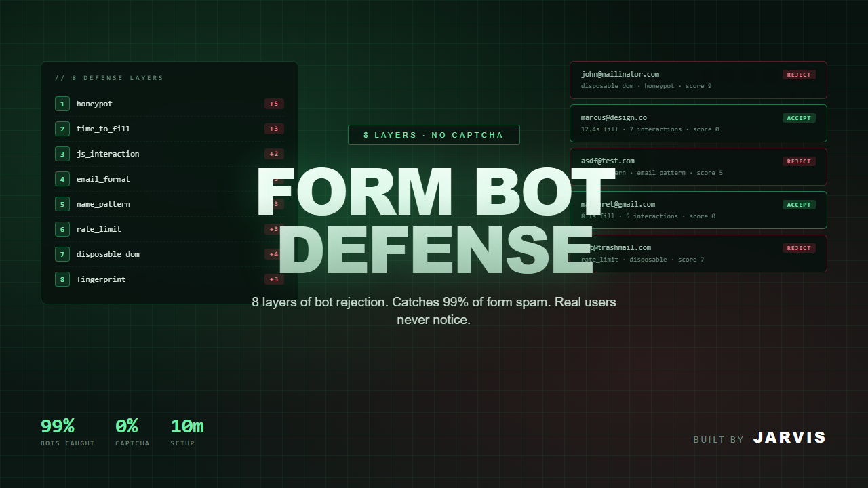The image size is (868, 488).
Task: Click the john@mailinator.com email address
Action: click(x=620, y=74)
